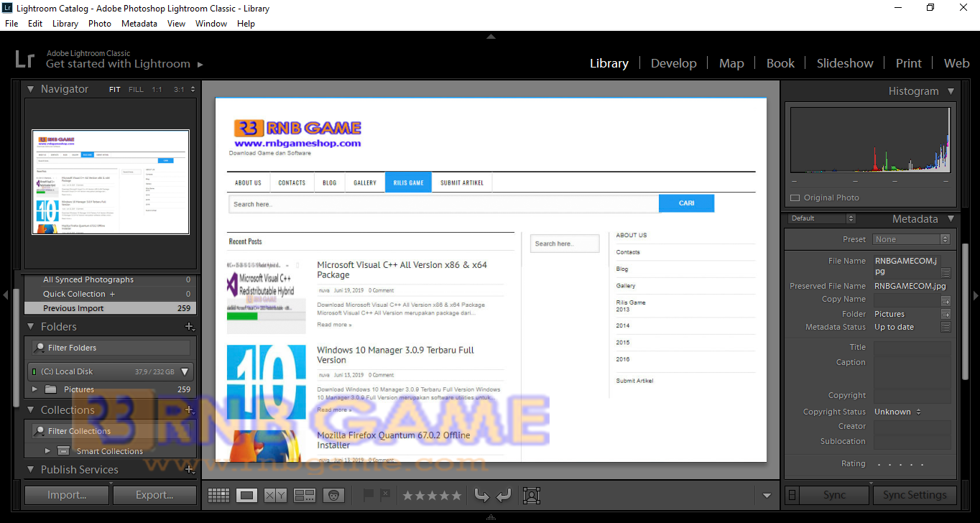Open toolbar content dropdown arrow
Viewport: 980px width, 523px height.
pyautogui.click(x=767, y=496)
